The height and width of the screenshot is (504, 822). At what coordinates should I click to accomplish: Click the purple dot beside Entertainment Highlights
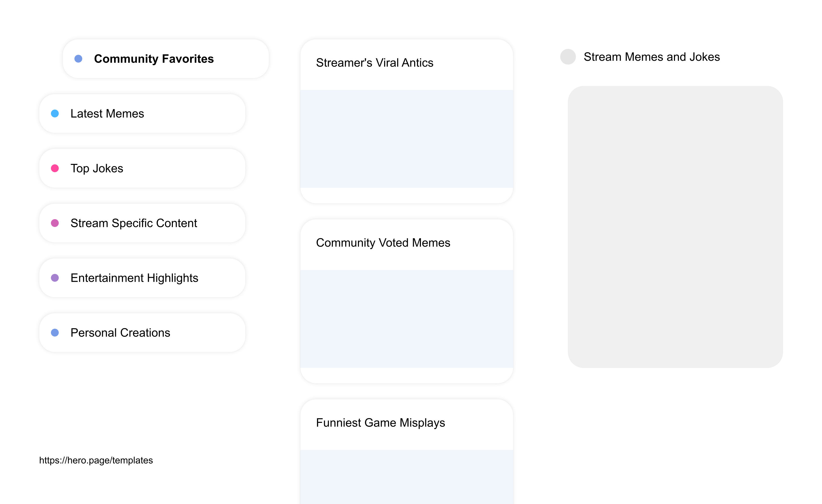click(55, 278)
